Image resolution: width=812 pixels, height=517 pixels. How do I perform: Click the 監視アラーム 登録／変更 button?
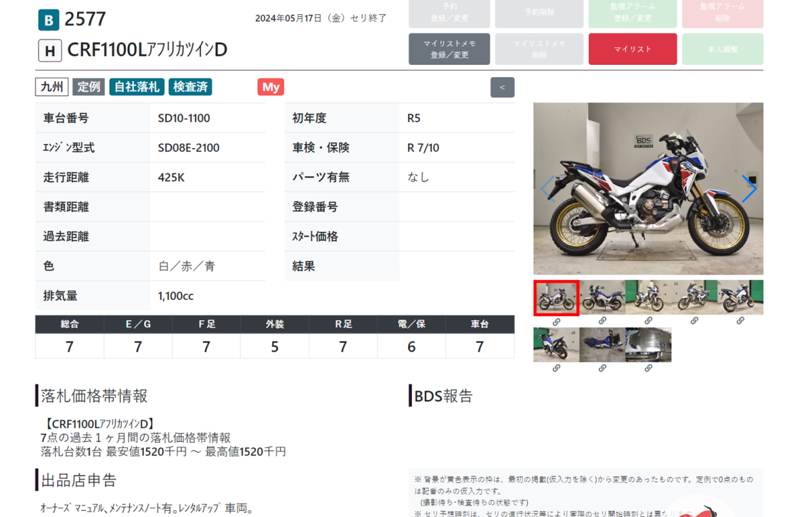click(x=633, y=14)
